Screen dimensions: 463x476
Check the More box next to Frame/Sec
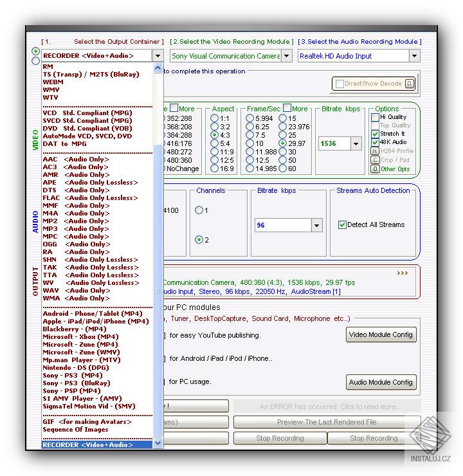tap(287, 108)
